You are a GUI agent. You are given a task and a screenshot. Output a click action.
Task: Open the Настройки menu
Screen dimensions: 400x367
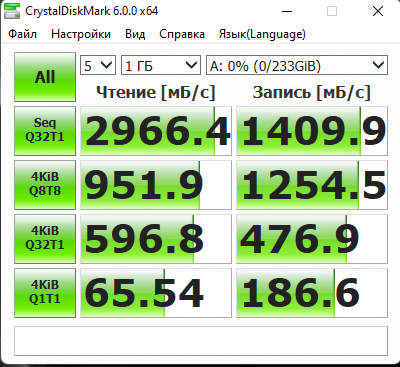click(81, 34)
